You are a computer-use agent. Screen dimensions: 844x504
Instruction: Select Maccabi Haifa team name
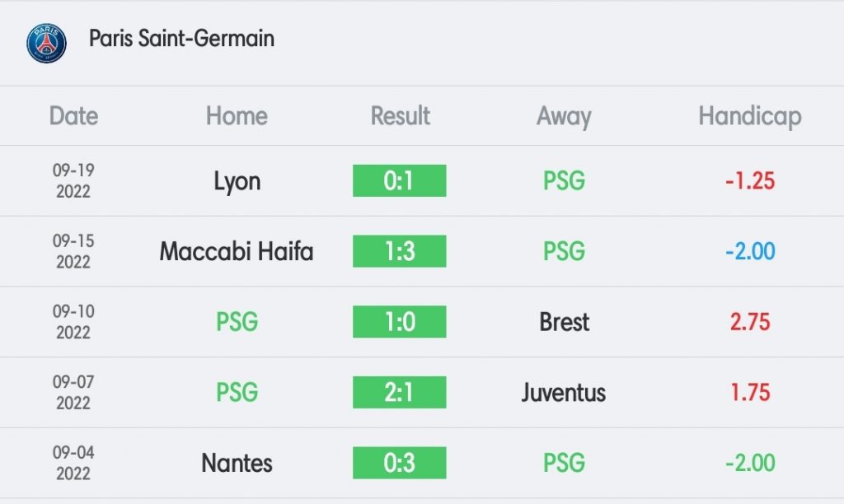237,251
